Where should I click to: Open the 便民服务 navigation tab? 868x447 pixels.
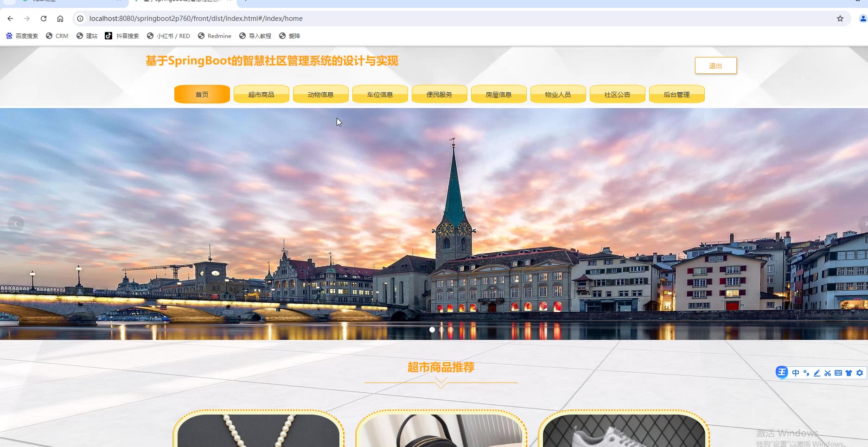(440, 94)
